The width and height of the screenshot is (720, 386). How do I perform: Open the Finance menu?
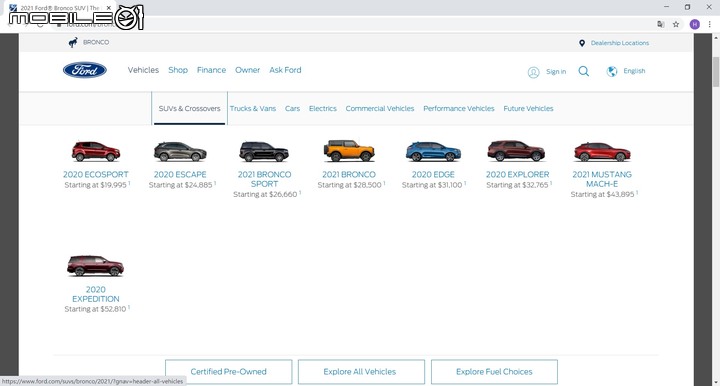(211, 70)
